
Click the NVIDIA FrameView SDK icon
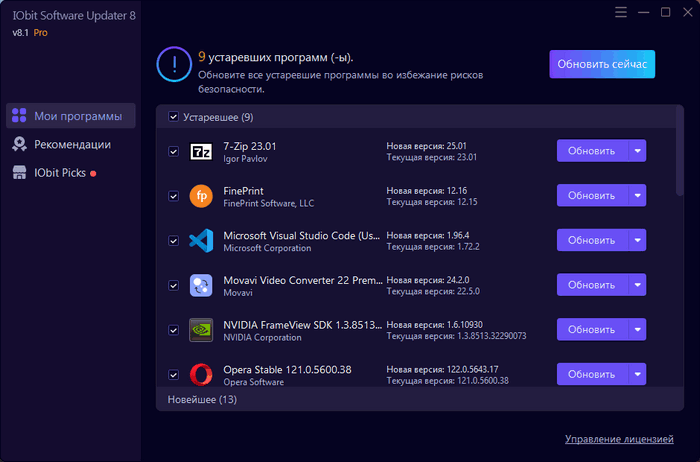[201, 330]
